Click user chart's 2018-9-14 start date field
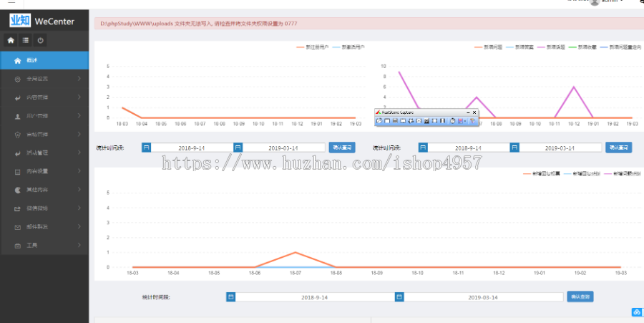Image resolution: width=644 pixels, height=323 pixels. click(192, 148)
